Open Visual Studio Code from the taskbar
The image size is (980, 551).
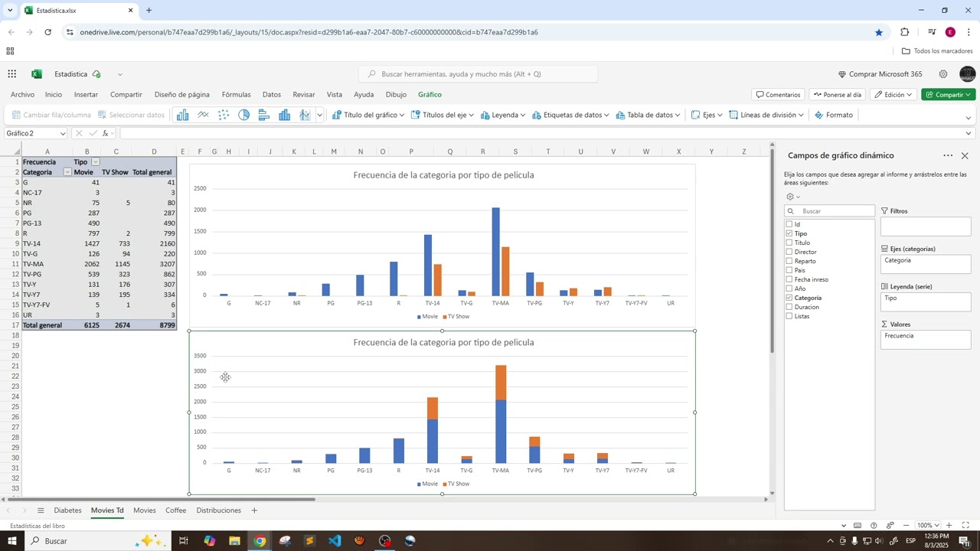(335, 541)
